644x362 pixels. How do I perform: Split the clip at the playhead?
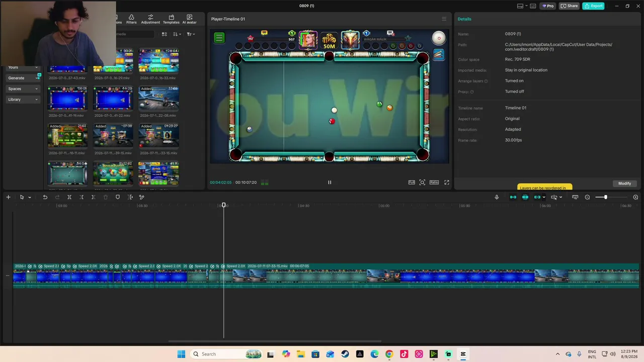point(69,197)
